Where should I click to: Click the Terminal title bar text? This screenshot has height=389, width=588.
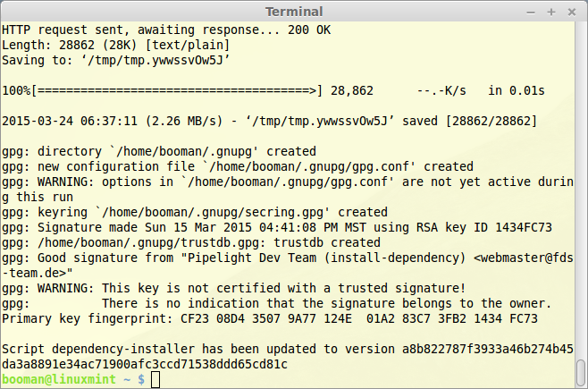click(x=294, y=12)
